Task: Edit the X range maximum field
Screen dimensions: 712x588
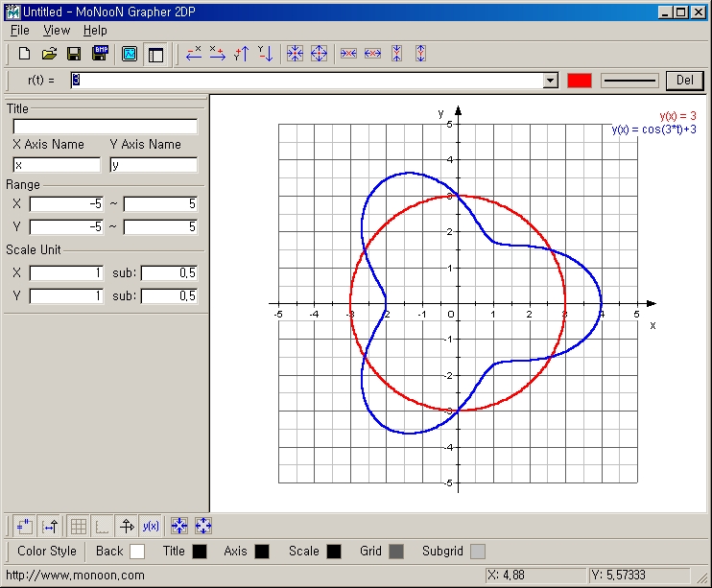Action: tap(161, 204)
